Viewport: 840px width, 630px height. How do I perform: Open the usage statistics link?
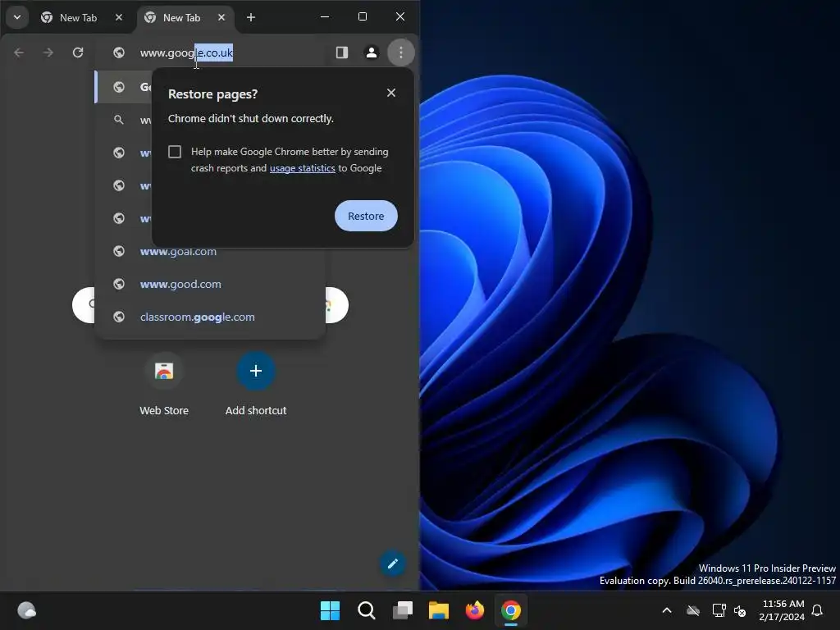coord(302,168)
